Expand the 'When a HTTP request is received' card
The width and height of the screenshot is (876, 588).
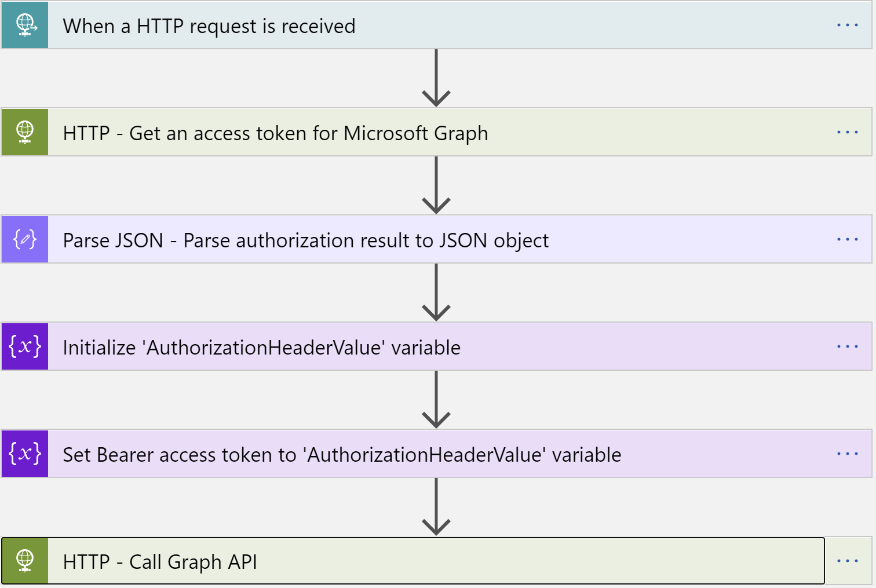(x=209, y=26)
